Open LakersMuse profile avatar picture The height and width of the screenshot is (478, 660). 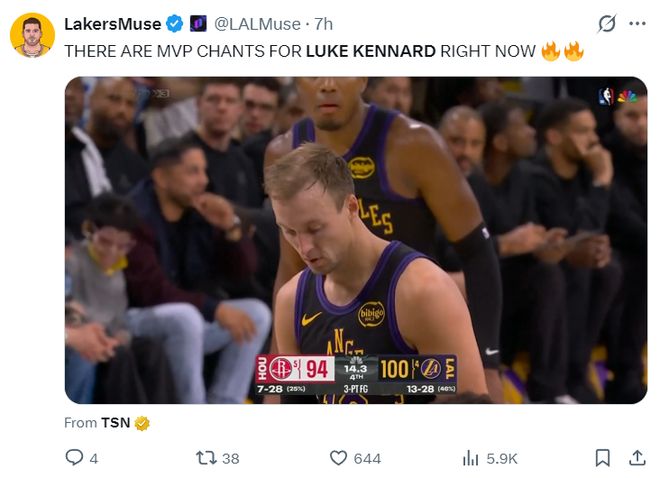[32, 35]
